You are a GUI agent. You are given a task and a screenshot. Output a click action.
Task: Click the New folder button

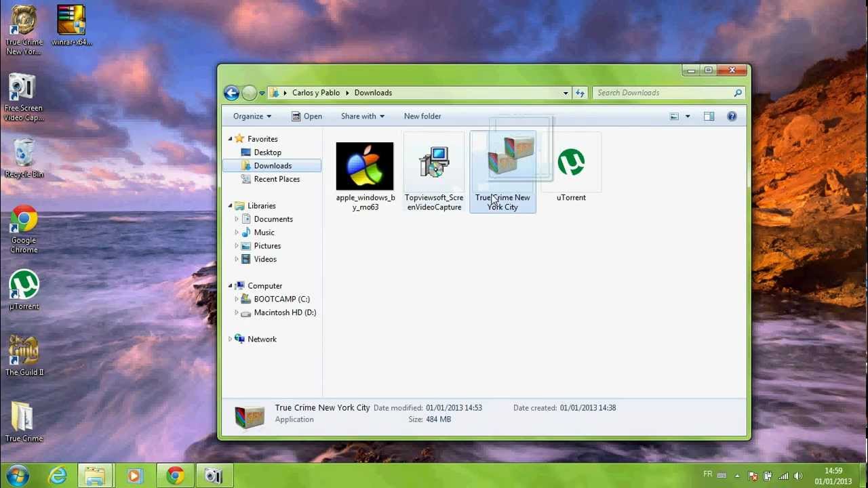pyautogui.click(x=422, y=117)
